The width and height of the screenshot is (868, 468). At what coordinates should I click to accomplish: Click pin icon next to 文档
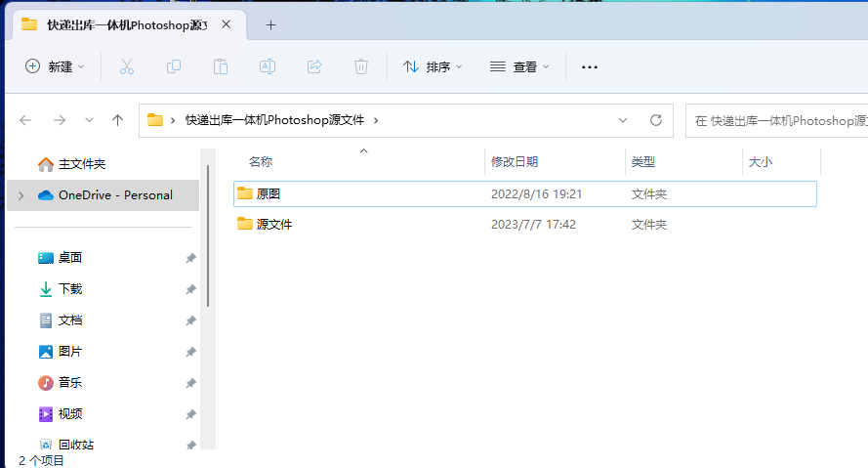191,320
